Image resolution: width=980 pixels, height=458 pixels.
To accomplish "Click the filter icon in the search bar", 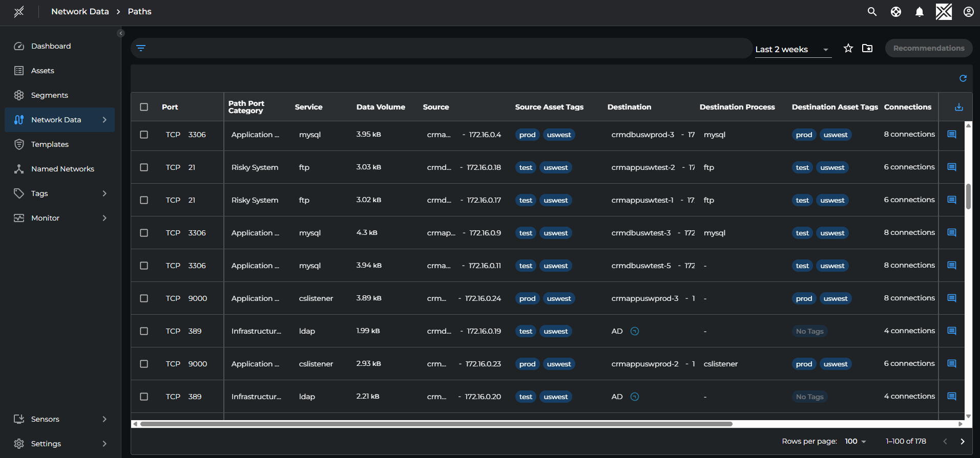I will [141, 48].
